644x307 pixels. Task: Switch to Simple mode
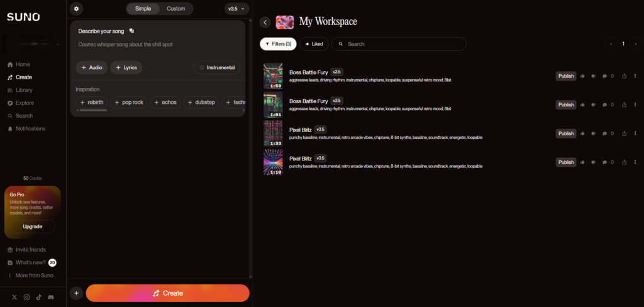click(x=143, y=9)
